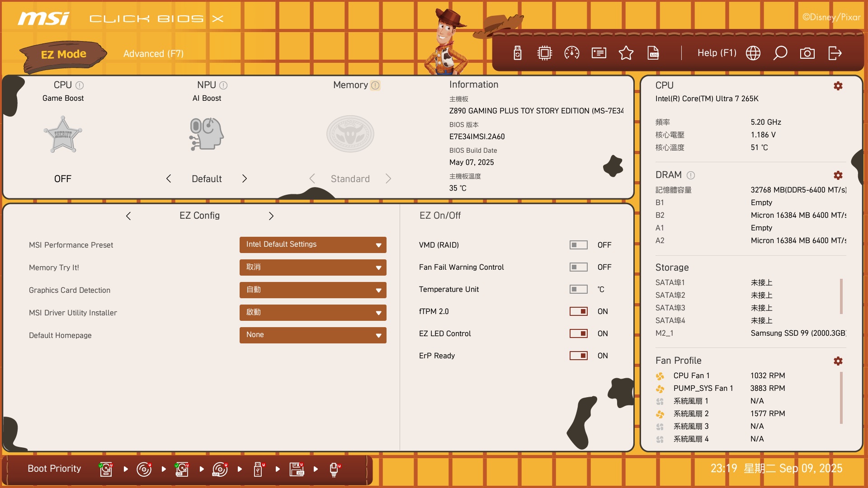Open the Memory Try It! dropdown
Screen dimensions: 868x488
(313, 267)
